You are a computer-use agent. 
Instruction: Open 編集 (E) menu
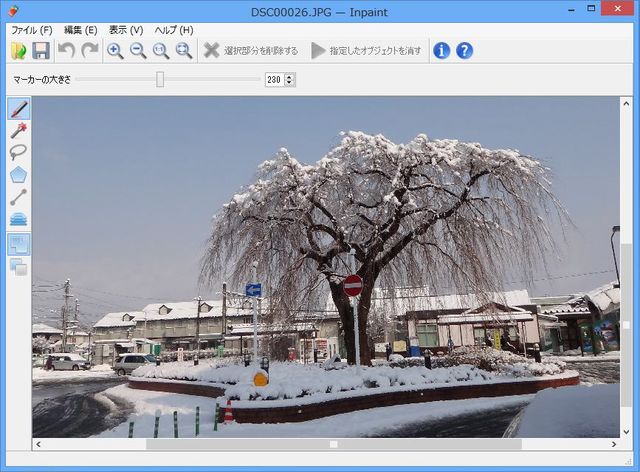coord(81,30)
